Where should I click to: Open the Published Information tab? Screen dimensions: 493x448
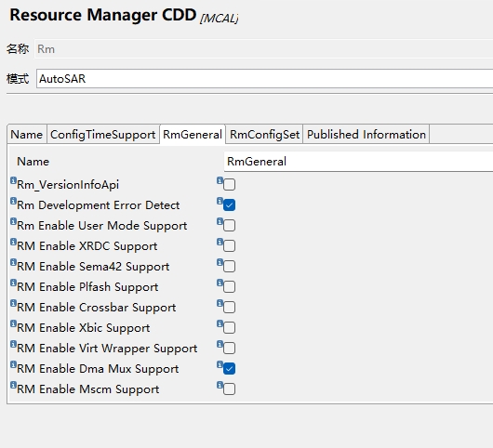[366, 135]
